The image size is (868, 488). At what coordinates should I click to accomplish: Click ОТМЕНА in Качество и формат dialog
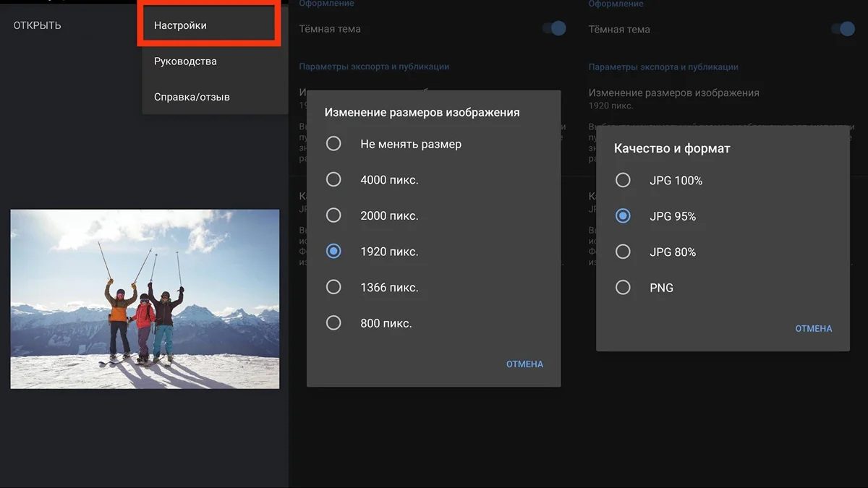point(814,328)
